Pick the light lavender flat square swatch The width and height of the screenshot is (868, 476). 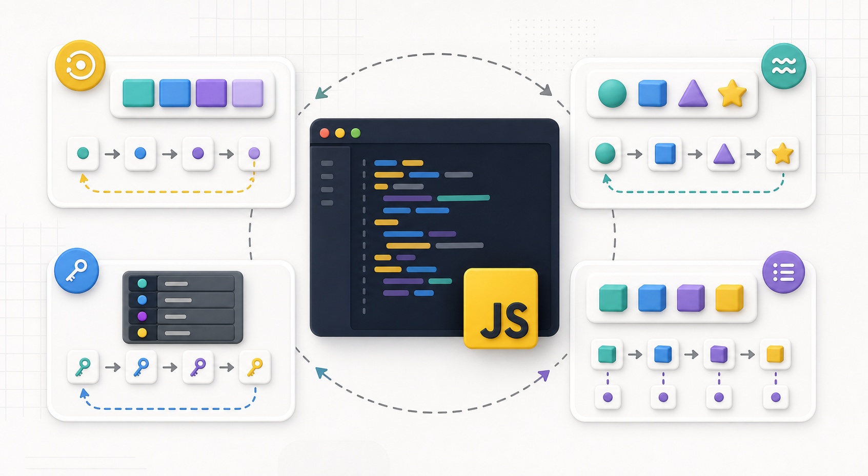tap(248, 93)
